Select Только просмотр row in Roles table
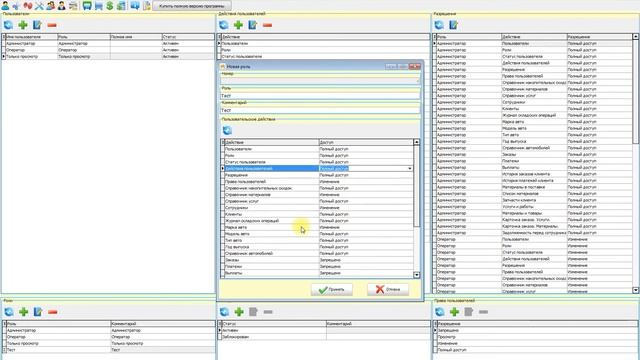Image resolution: width=640 pixels, height=360 pixels. (x=109, y=343)
